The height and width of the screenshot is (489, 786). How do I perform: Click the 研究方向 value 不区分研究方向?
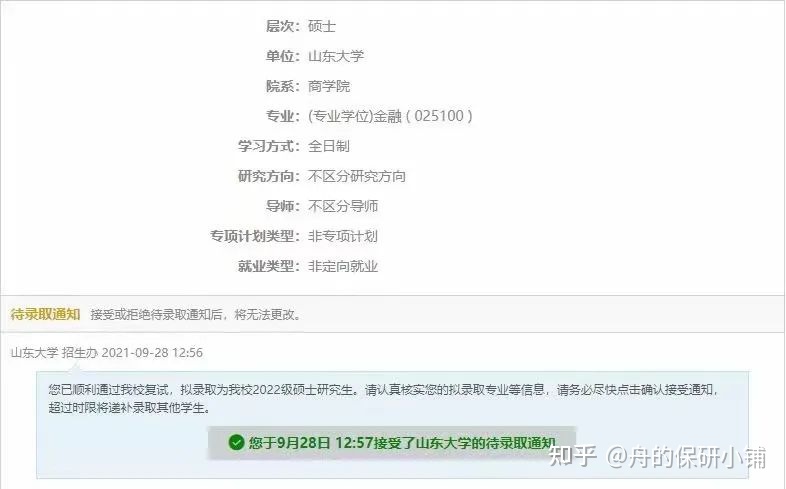[356, 176]
